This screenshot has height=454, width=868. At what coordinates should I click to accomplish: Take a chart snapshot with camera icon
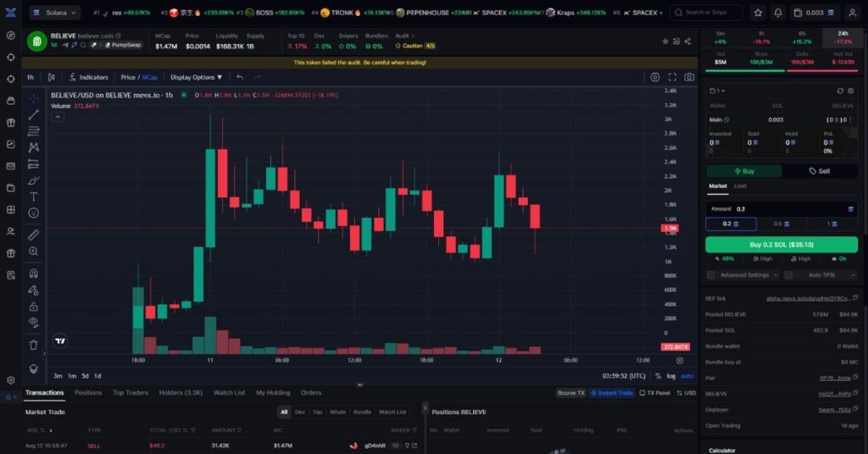tap(689, 77)
